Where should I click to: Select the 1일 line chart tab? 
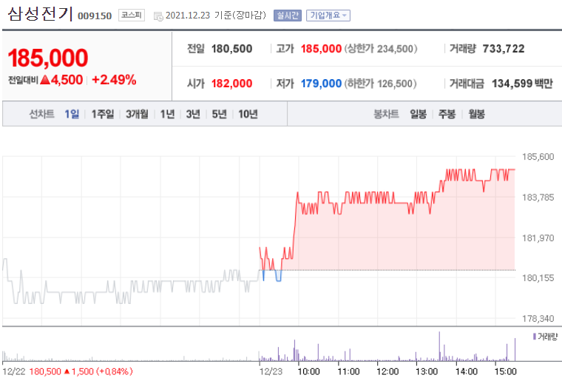click(x=72, y=114)
